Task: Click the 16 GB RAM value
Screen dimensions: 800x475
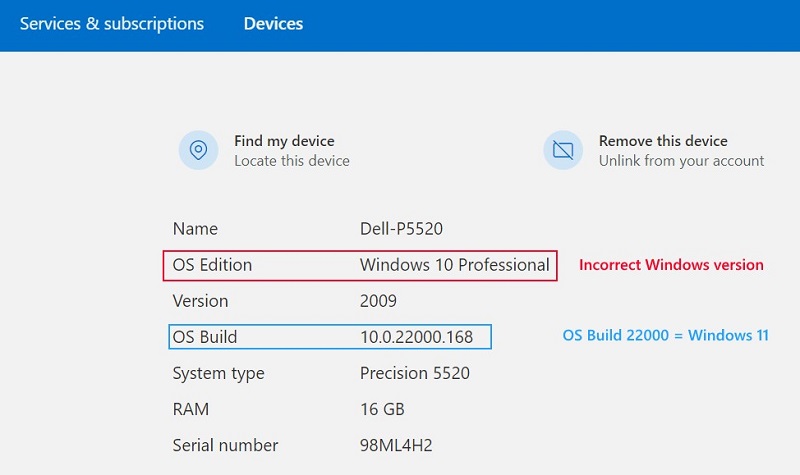Action: click(381, 409)
